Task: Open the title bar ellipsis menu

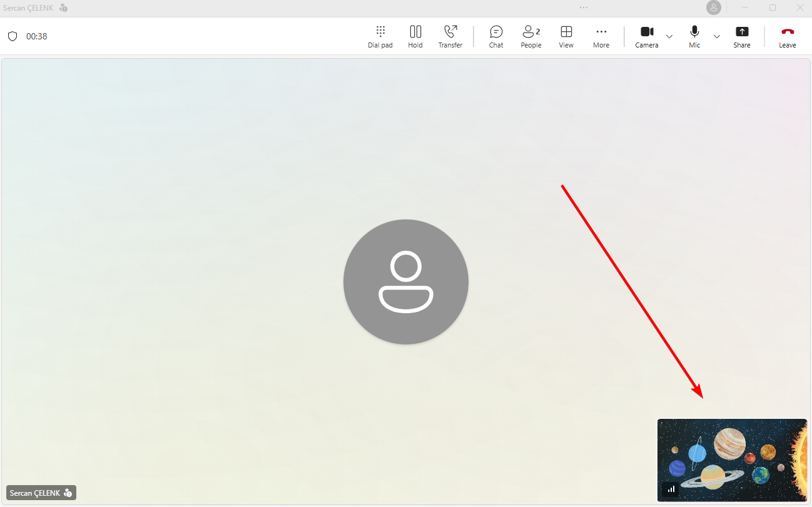Action: coord(584,8)
